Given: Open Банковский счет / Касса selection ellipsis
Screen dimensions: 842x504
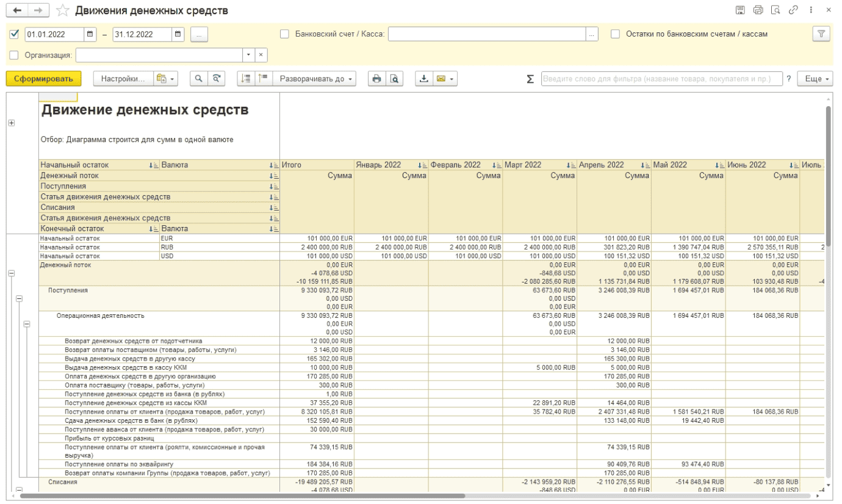Looking at the screenshot, I should tap(592, 34).
